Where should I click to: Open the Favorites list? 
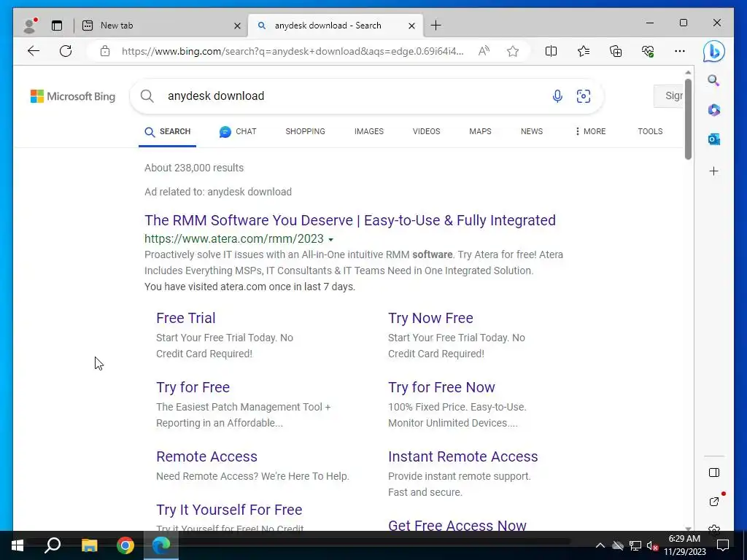pyautogui.click(x=583, y=51)
